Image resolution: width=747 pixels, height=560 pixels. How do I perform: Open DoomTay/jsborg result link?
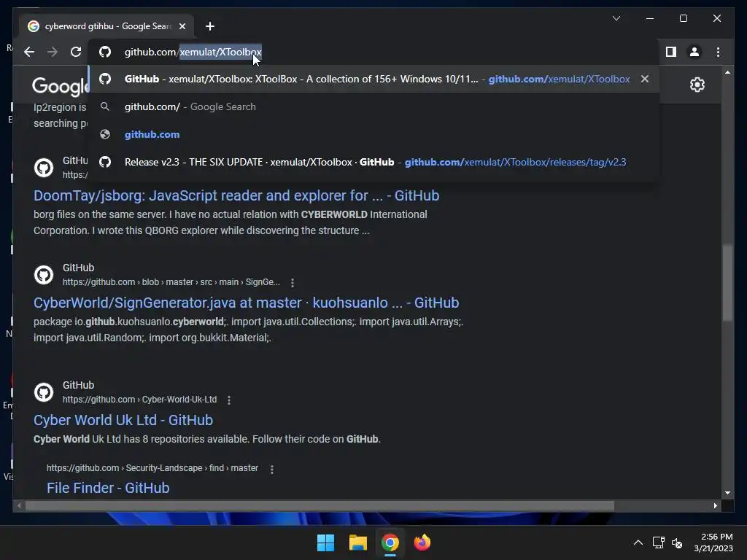pyautogui.click(x=236, y=195)
